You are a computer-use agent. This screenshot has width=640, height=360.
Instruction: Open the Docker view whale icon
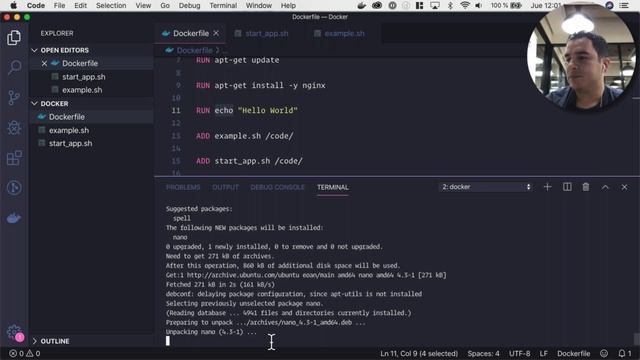(x=14, y=218)
